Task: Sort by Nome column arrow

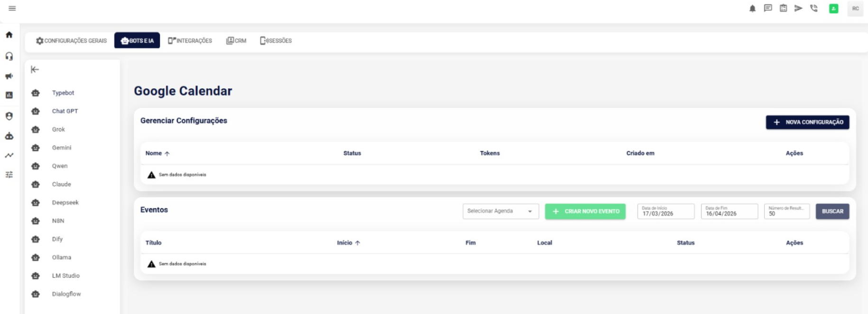Action: click(166, 154)
